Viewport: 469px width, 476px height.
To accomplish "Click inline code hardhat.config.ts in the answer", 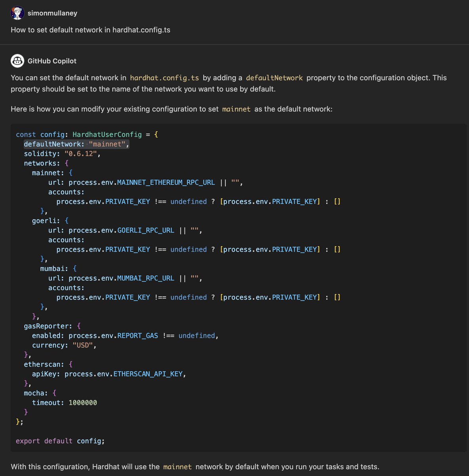I will click(165, 78).
